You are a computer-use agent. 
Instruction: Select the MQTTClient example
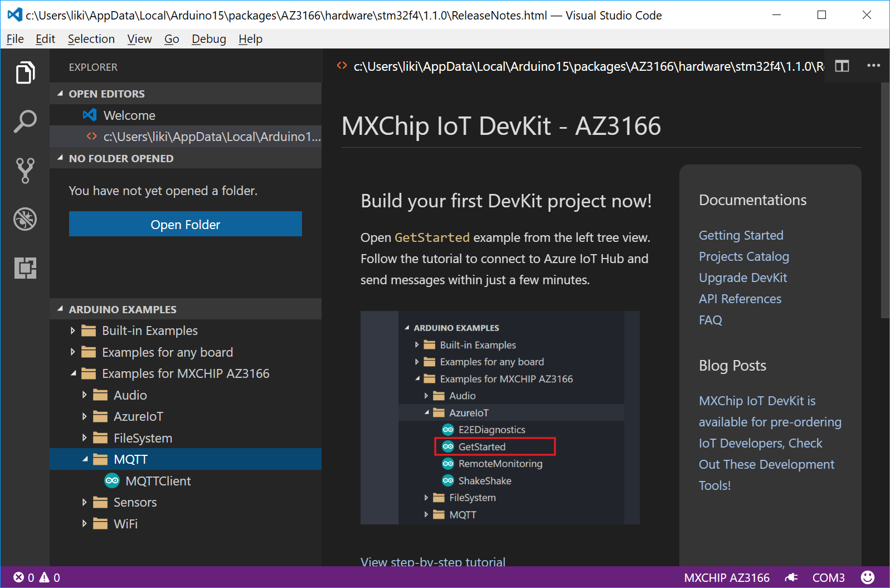(186, 481)
